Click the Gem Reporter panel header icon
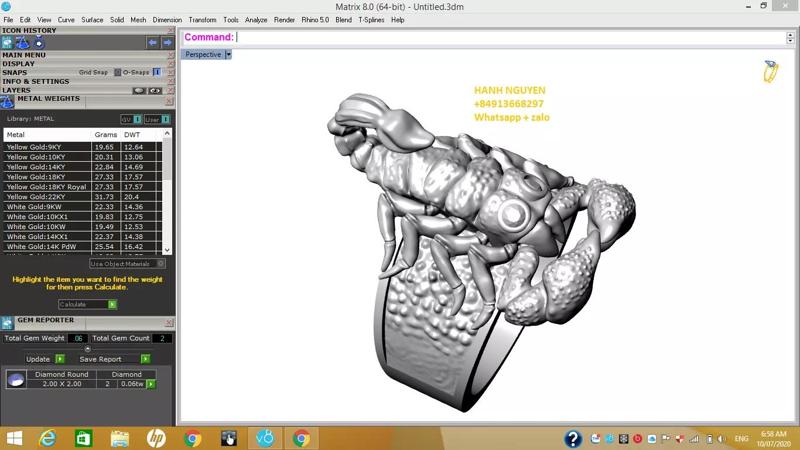 pyautogui.click(x=7, y=322)
